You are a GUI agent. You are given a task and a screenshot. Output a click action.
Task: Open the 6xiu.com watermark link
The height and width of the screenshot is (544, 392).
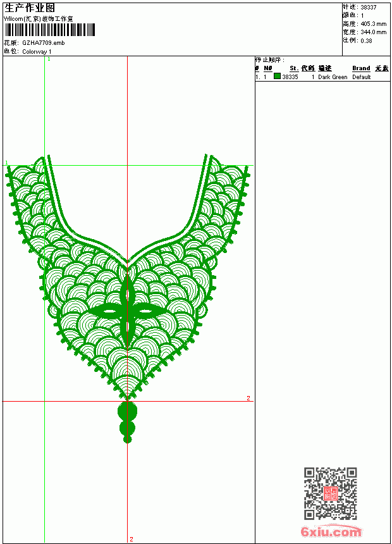coord(331,531)
